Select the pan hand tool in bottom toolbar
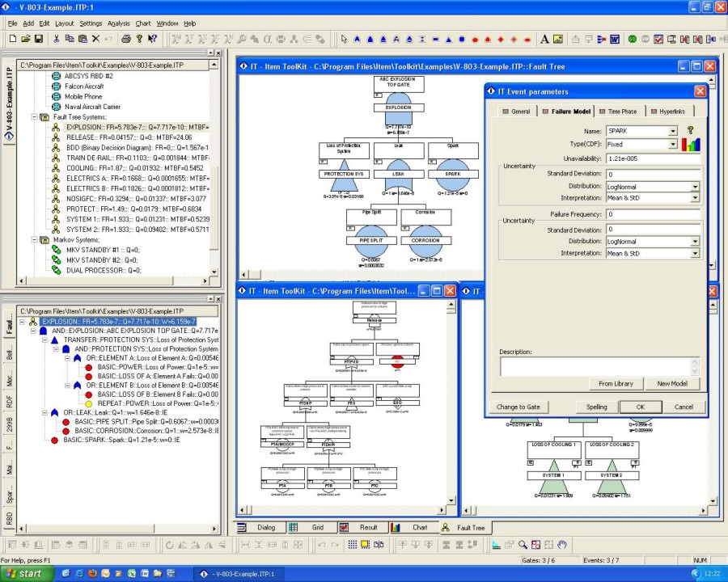Screen dimensions: 728x582 [x=562, y=545]
